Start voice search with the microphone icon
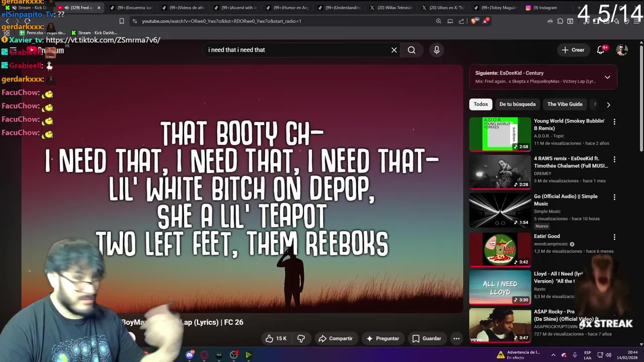644x362 pixels. pyautogui.click(x=437, y=50)
